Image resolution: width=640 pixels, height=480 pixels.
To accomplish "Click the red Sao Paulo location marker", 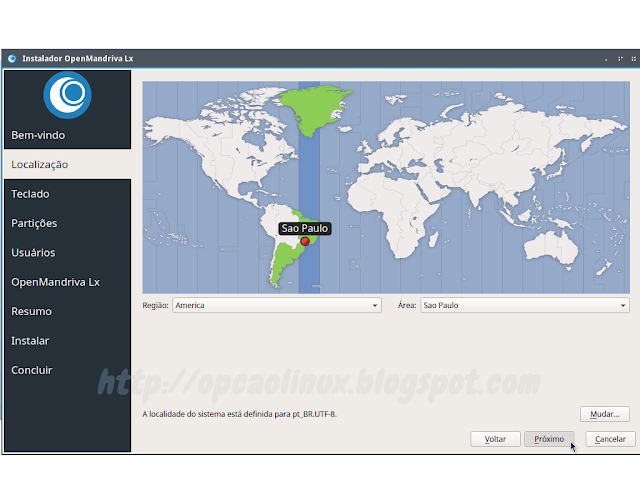I will coord(304,241).
